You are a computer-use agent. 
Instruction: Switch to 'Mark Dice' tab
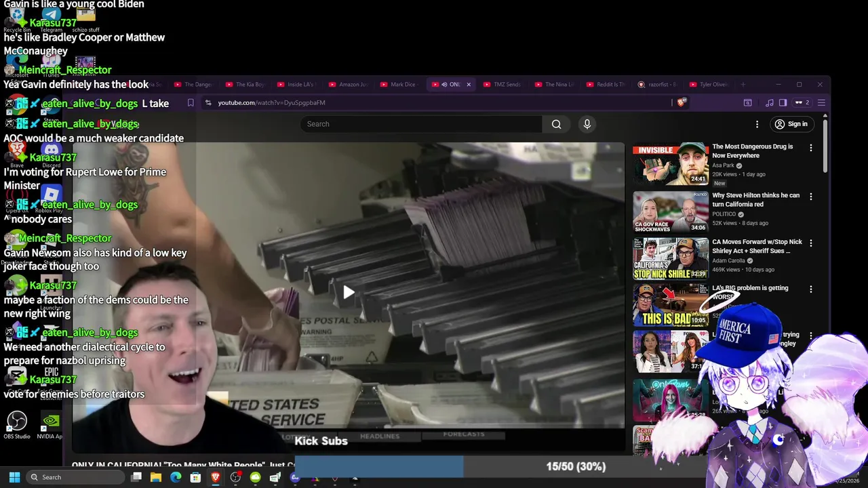(398, 85)
